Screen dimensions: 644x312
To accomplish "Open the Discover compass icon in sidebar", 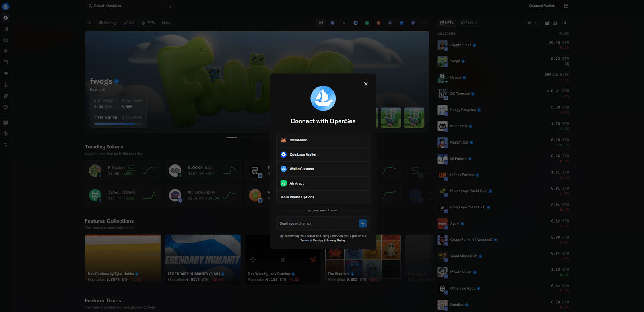I will coord(6,18).
